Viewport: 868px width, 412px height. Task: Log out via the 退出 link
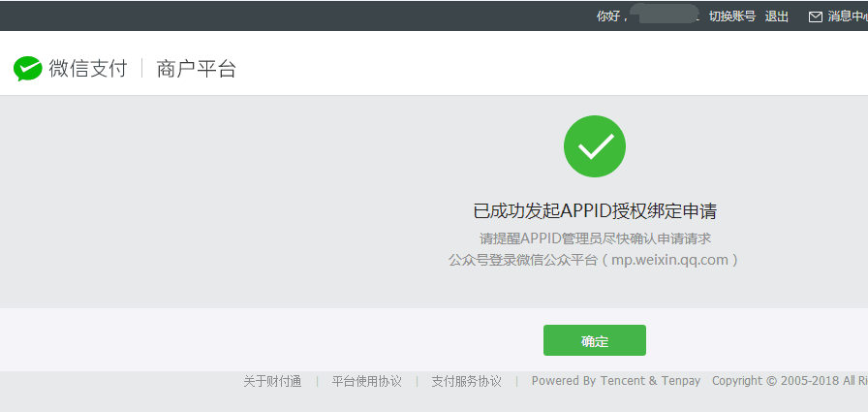tap(776, 16)
